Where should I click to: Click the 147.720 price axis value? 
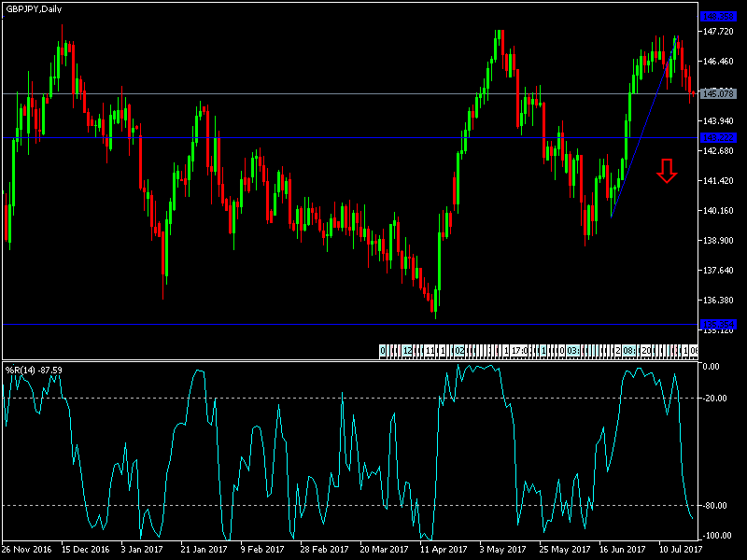[718, 32]
